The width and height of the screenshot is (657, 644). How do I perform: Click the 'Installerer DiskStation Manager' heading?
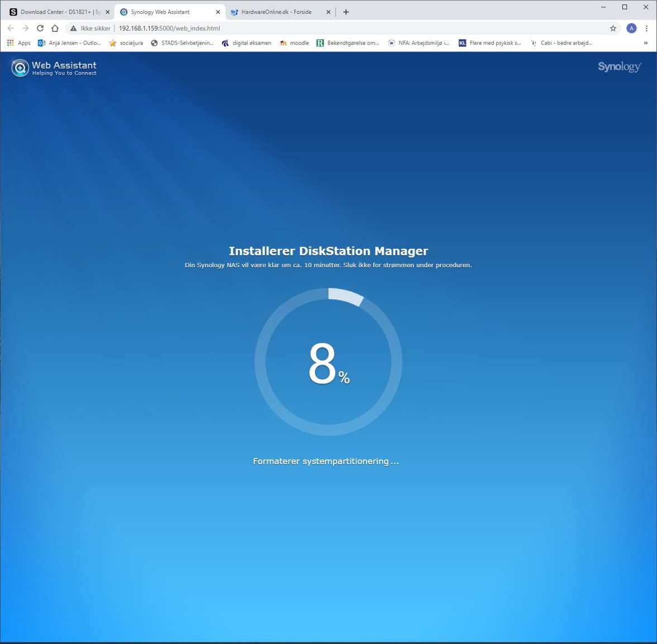click(328, 250)
